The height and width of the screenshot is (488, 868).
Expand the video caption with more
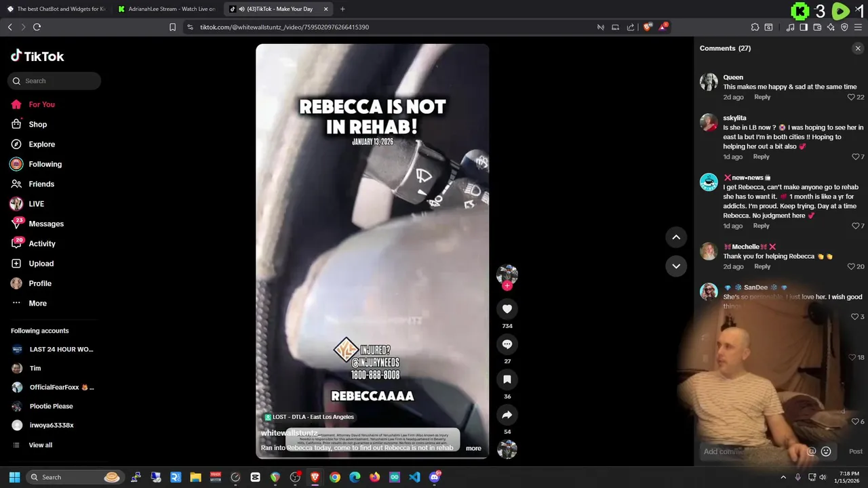click(x=473, y=448)
